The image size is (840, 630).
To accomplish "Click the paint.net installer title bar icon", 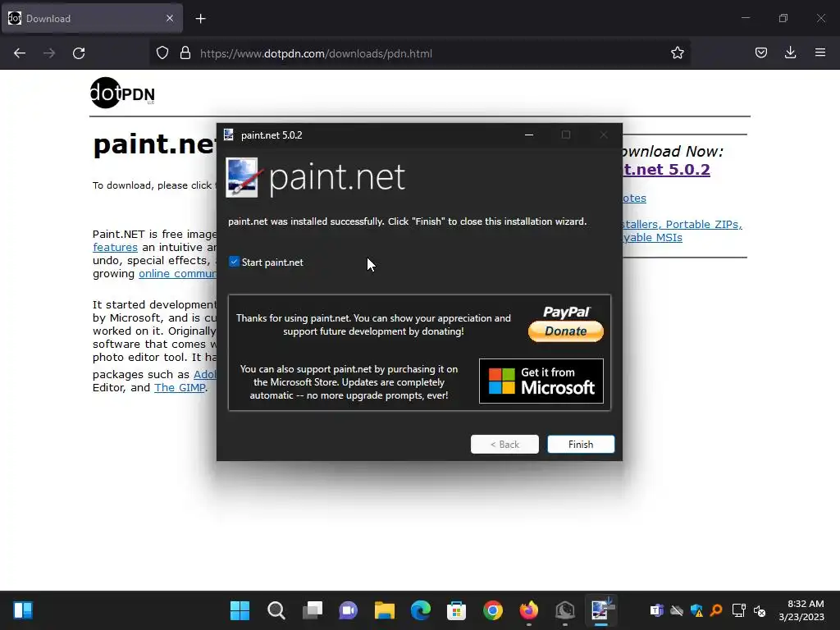I will point(229,135).
